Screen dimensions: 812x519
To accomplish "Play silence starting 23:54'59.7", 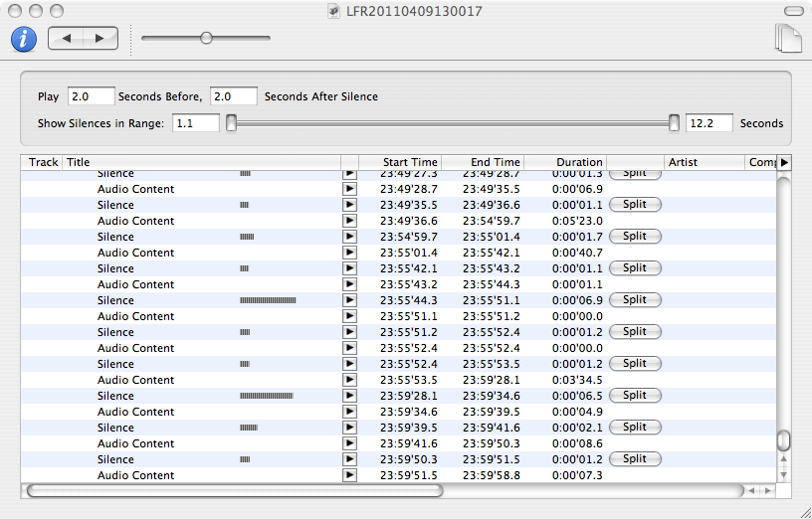I will coord(349,237).
